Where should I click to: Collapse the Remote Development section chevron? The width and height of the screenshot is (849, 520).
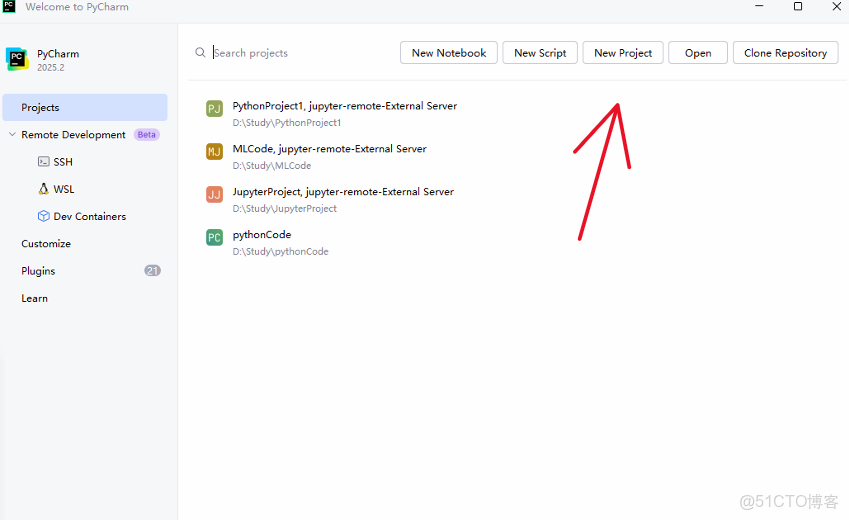[x=12, y=134]
